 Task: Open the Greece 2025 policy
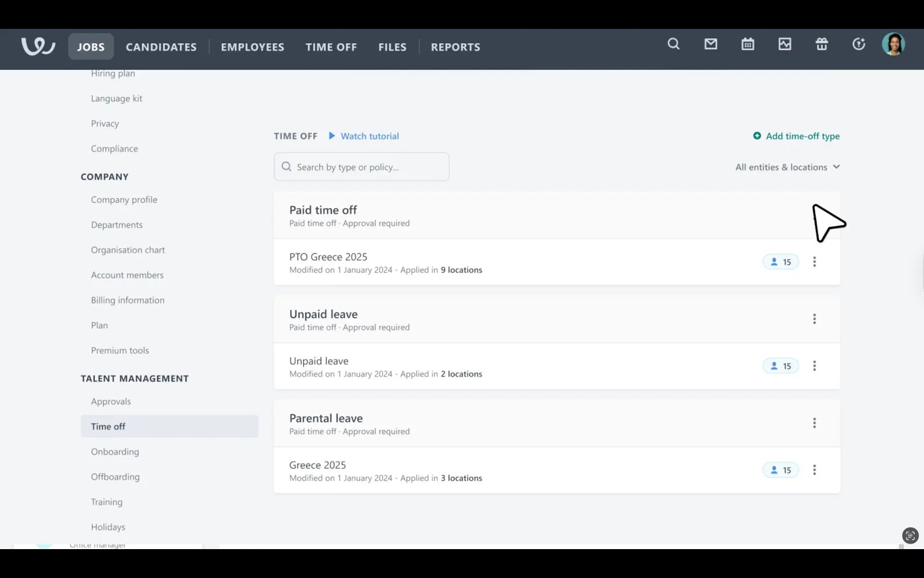pyautogui.click(x=318, y=465)
